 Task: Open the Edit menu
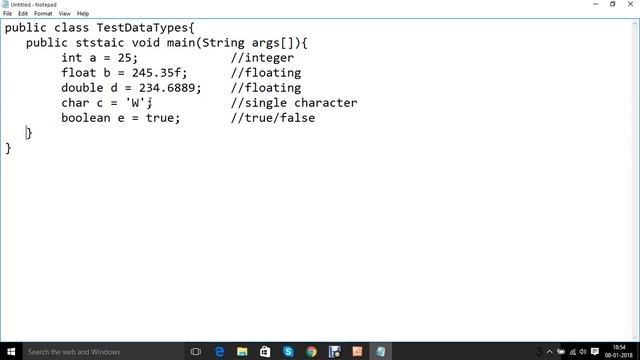[23, 13]
